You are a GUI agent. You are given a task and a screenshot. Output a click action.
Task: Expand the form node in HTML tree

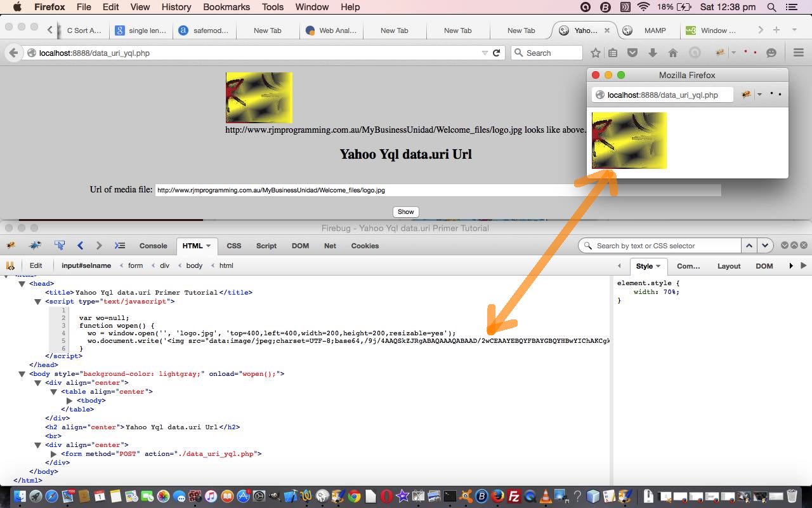coord(54,454)
